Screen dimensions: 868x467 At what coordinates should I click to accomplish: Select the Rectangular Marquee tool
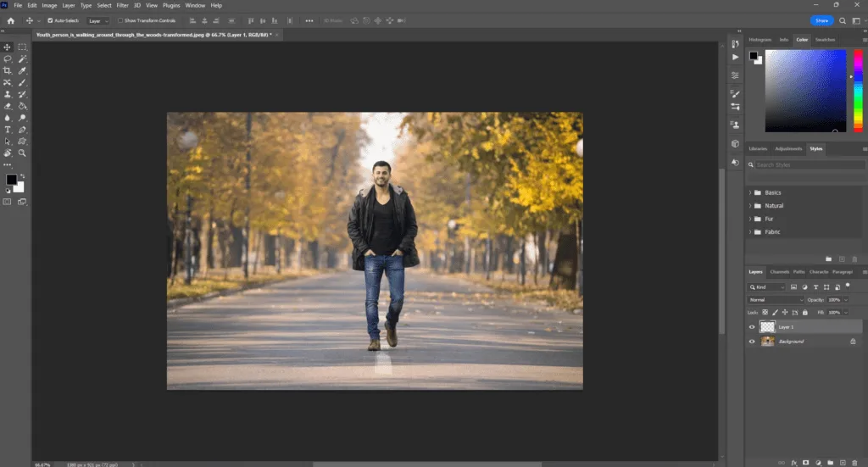tap(22, 47)
